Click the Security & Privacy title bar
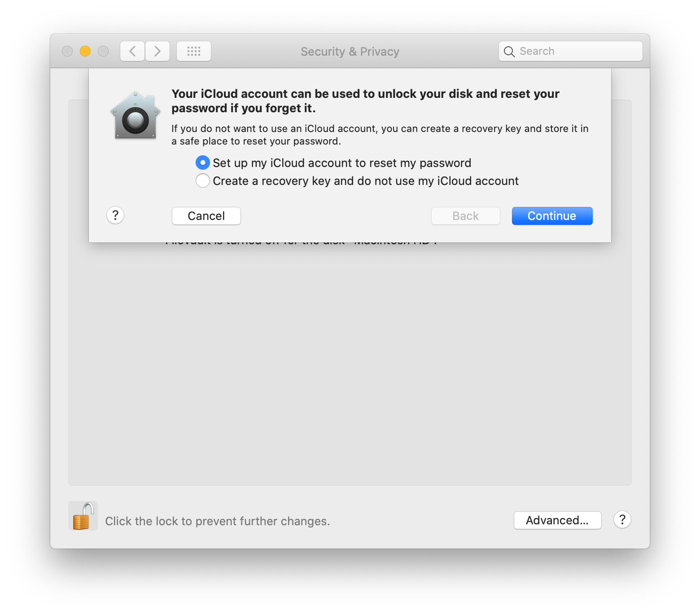This screenshot has height=615, width=700. coord(350,51)
